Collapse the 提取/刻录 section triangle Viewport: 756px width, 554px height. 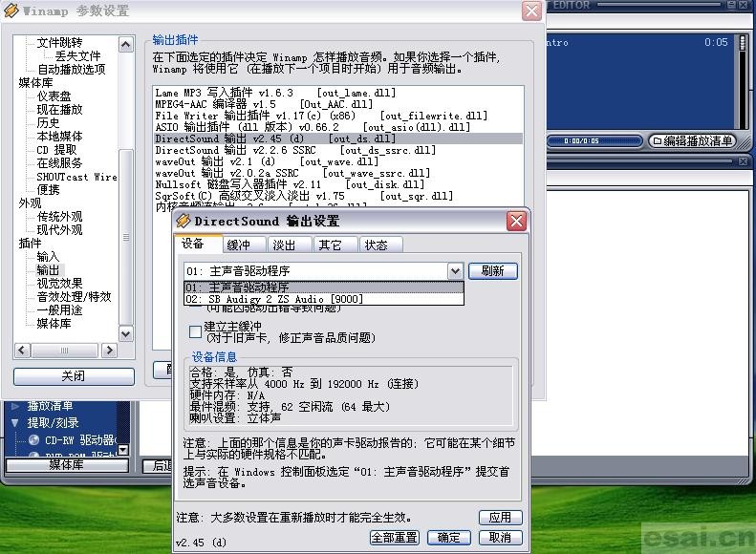click(15, 422)
